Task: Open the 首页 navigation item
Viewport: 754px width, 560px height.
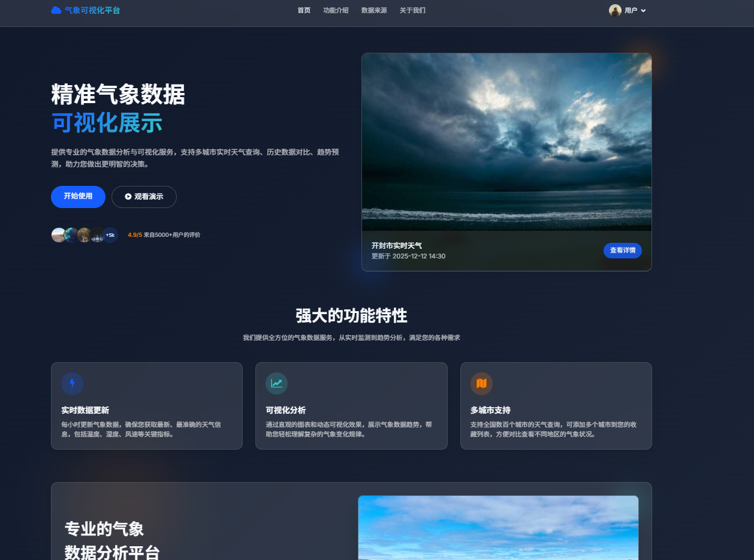Action: 304,10
